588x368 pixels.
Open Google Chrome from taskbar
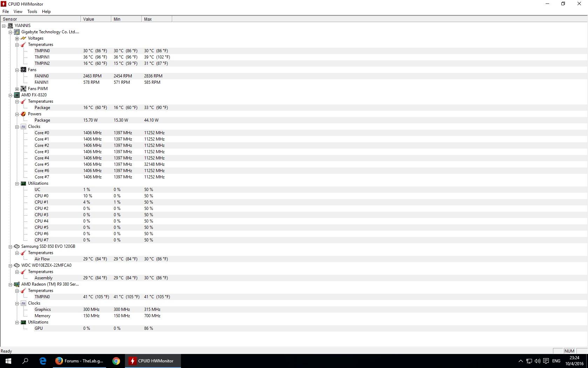tap(116, 361)
